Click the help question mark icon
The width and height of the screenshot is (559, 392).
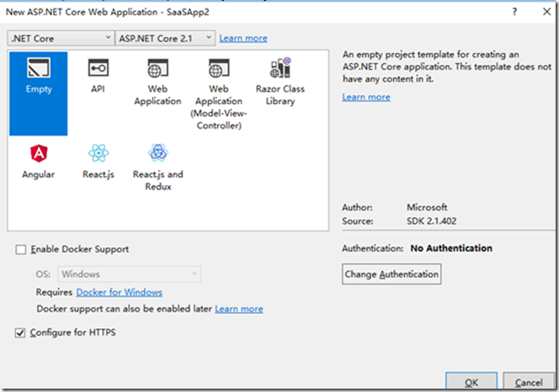tap(514, 12)
